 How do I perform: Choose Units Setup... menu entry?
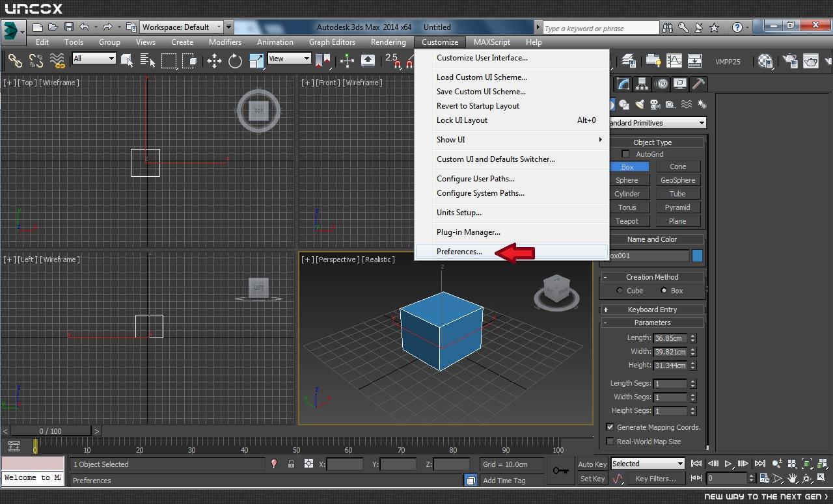click(512, 213)
